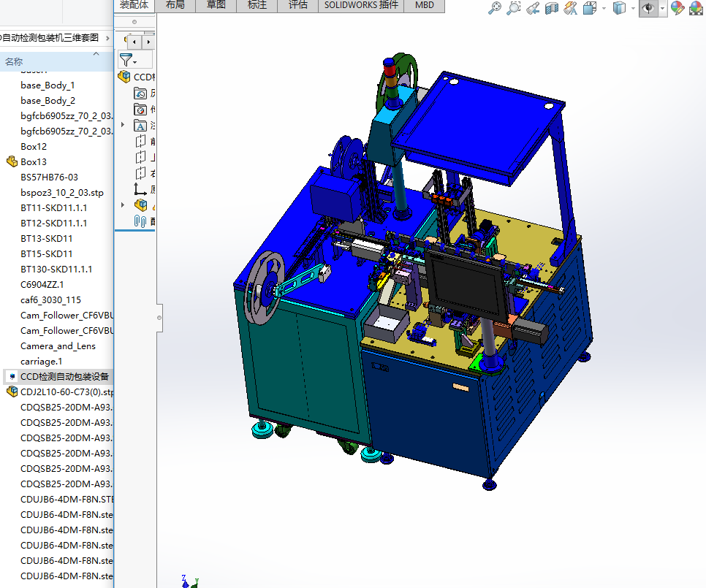Screen dimensions: 706x588
Task: Select the Camera_and_Lens file
Action: 58,345
